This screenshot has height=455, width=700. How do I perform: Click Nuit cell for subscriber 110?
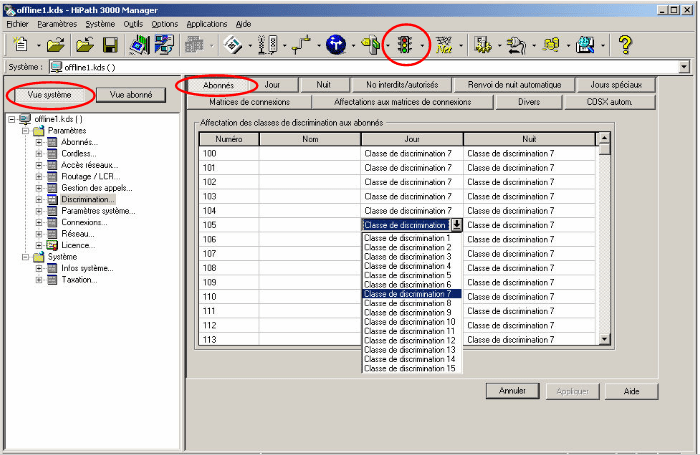[529, 296]
